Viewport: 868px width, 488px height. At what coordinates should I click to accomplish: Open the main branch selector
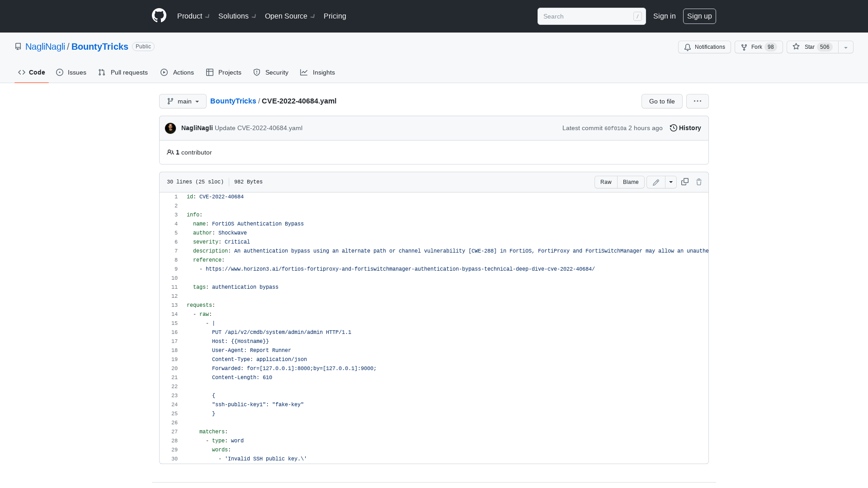[x=182, y=101]
